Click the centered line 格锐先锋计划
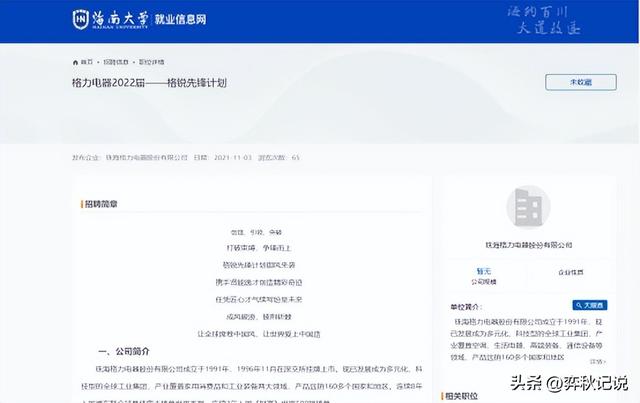The image size is (640, 403). pyautogui.click(x=258, y=265)
